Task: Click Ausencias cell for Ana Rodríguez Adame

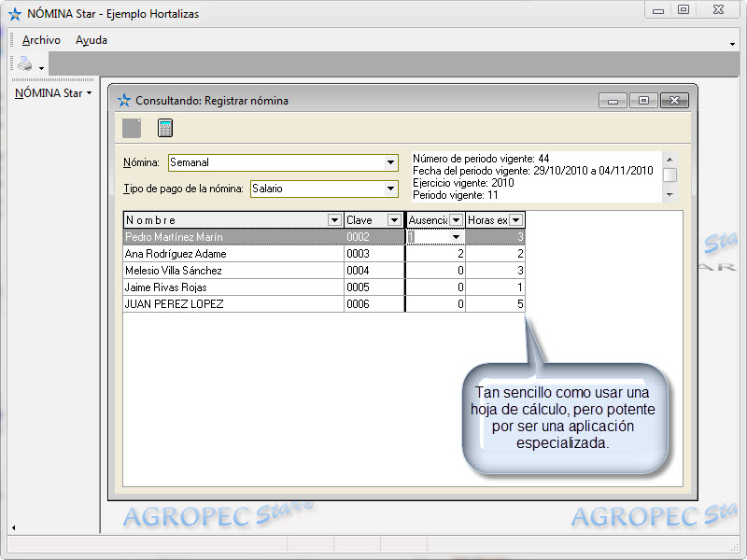Action: coord(435,253)
